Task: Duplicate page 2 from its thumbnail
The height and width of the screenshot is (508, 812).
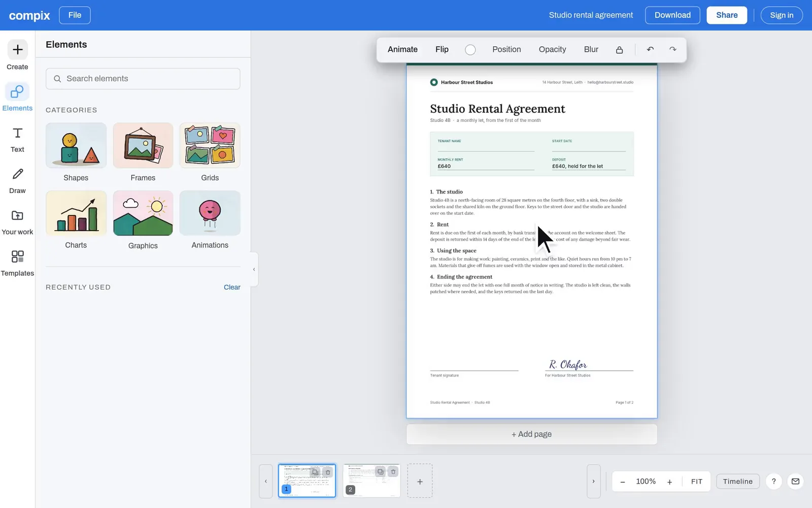Action: 380,472
